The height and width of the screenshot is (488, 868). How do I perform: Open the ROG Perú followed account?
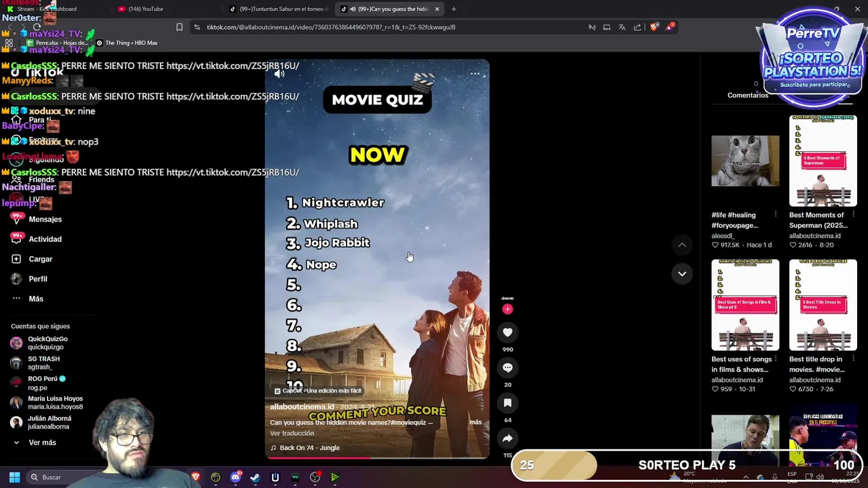click(38, 383)
